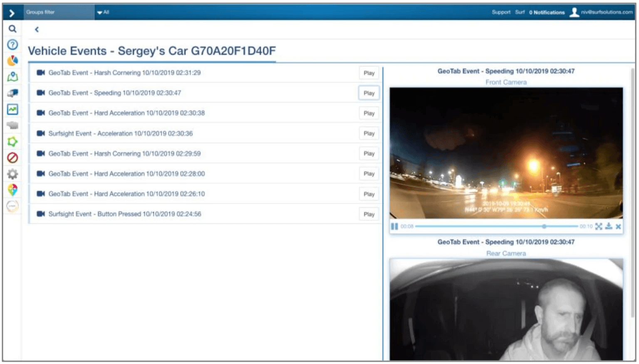Pause the front camera video playback
The height and width of the screenshot is (364, 639).
point(394,226)
